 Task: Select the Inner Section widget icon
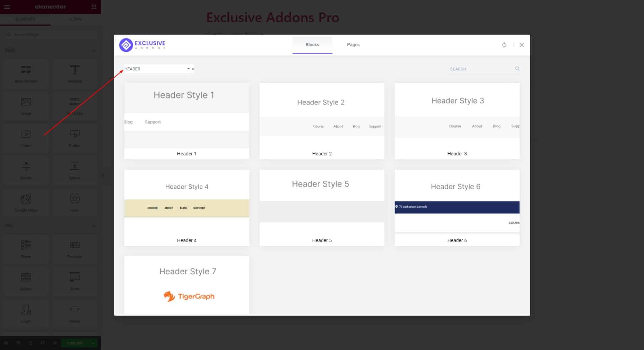(26, 70)
